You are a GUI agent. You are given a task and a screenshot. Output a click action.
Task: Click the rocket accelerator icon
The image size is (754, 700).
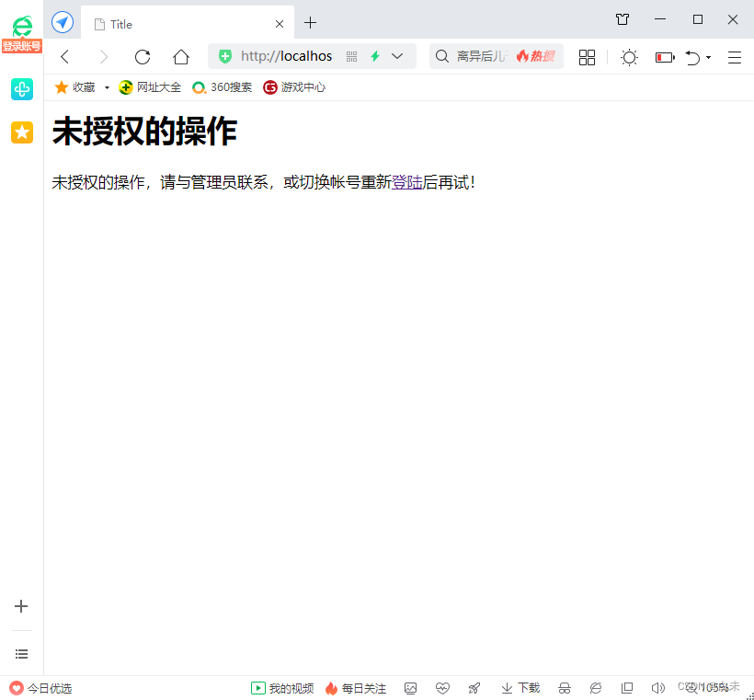474,688
